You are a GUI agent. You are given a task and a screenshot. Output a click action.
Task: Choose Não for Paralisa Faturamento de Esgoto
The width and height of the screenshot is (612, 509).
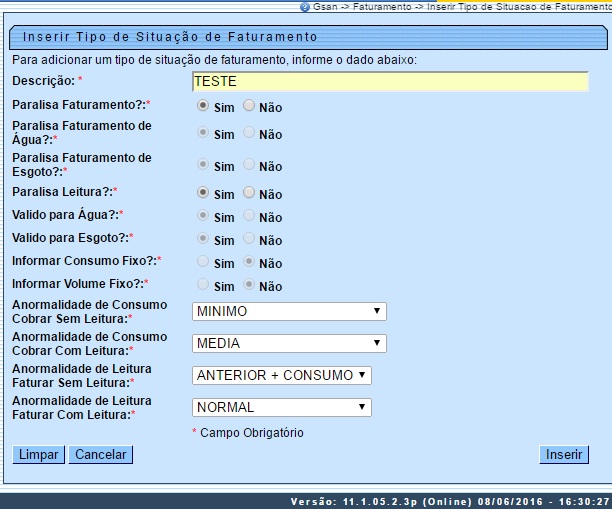point(249,165)
